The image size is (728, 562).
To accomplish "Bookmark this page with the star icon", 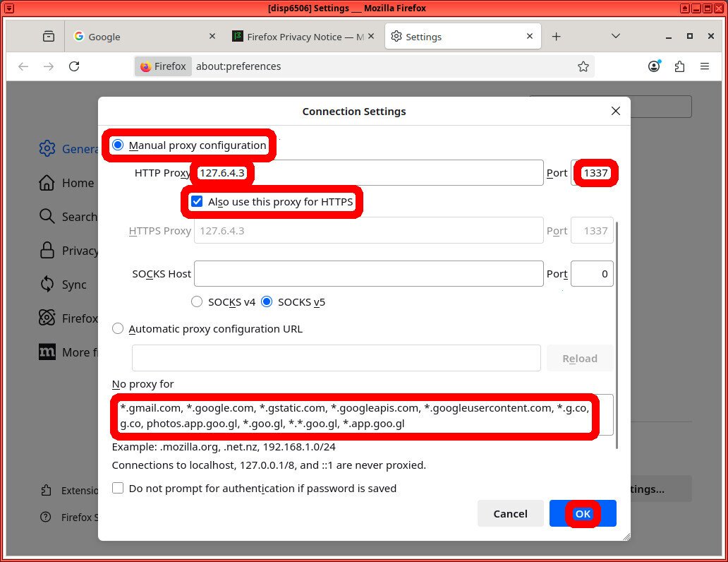I will point(583,66).
